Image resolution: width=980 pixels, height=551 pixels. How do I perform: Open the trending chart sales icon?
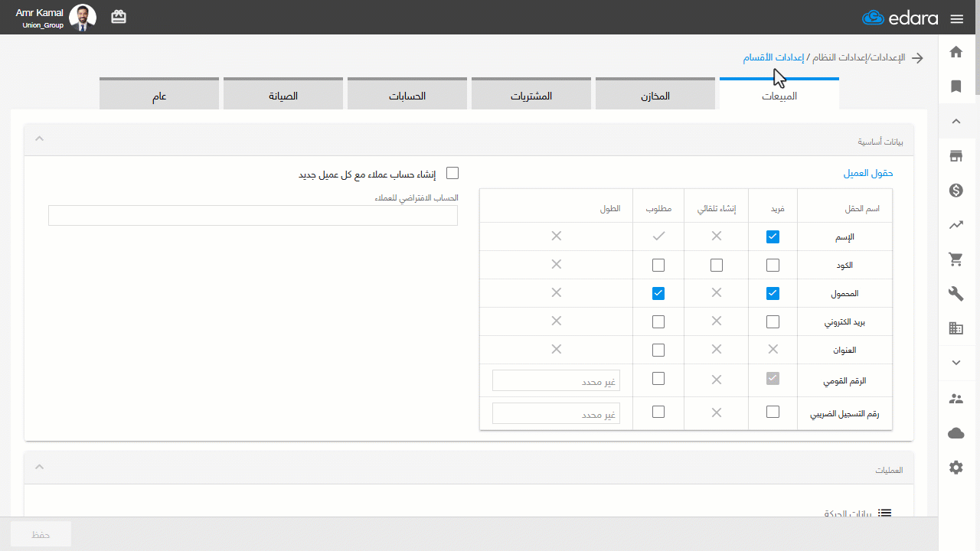955,225
